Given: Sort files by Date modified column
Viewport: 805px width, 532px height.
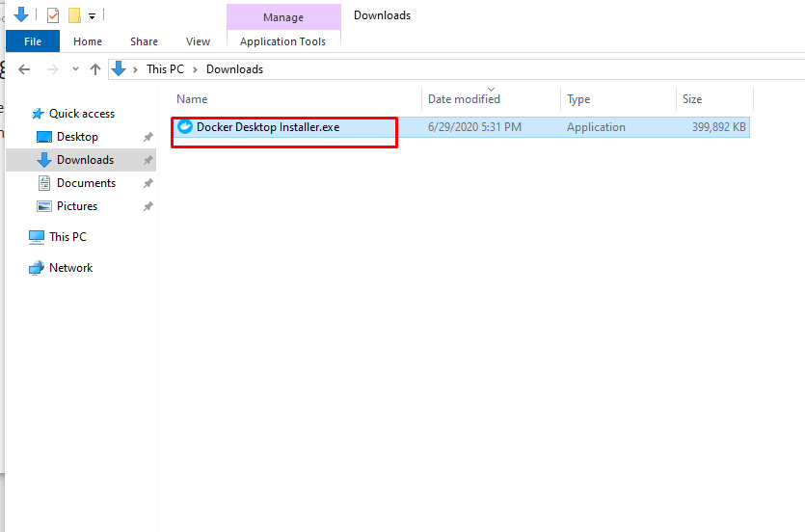Looking at the screenshot, I should pos(464,99).
